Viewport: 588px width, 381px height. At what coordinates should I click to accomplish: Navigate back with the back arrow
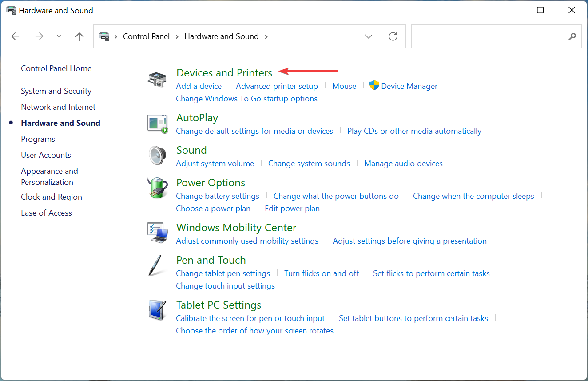16,36
